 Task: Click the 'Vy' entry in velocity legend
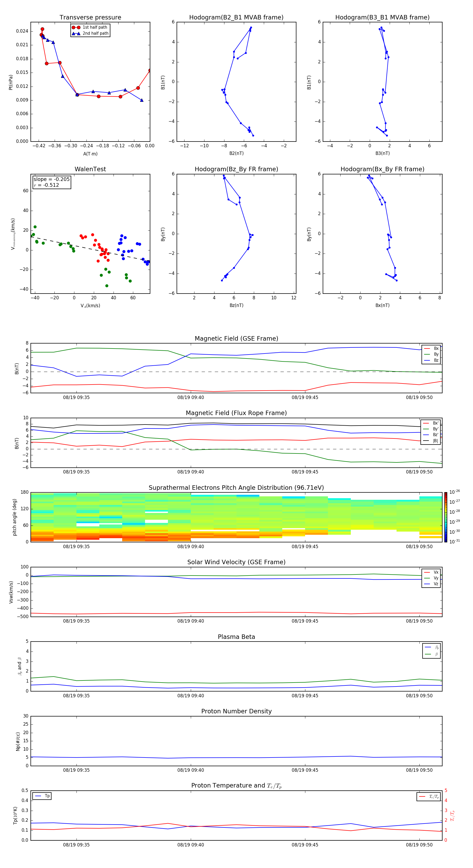[431, 578]
